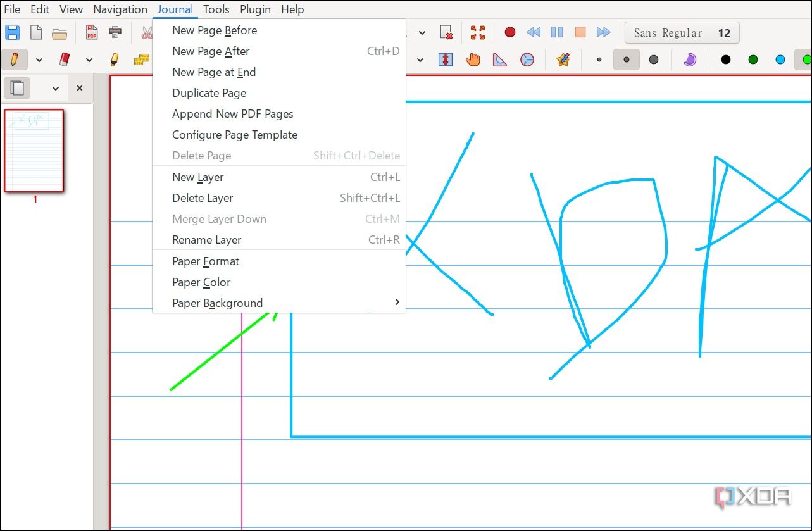Set fine line thickness

point(599,59)
